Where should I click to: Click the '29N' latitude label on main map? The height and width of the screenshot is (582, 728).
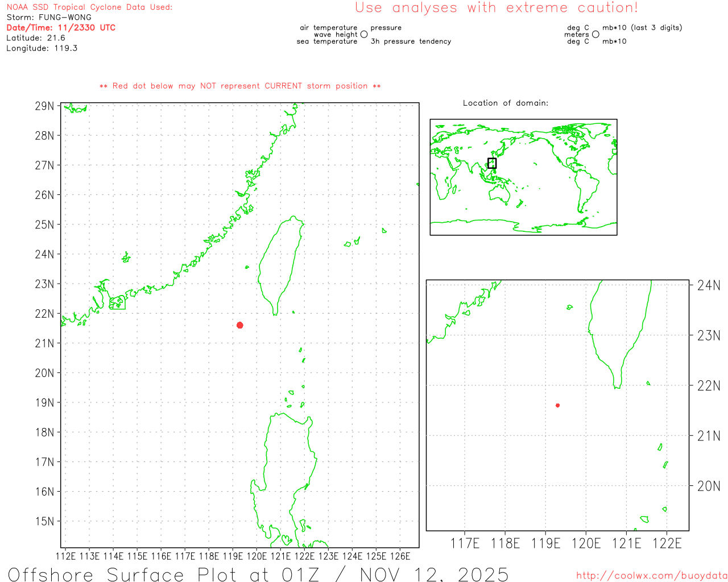(45, 106)
